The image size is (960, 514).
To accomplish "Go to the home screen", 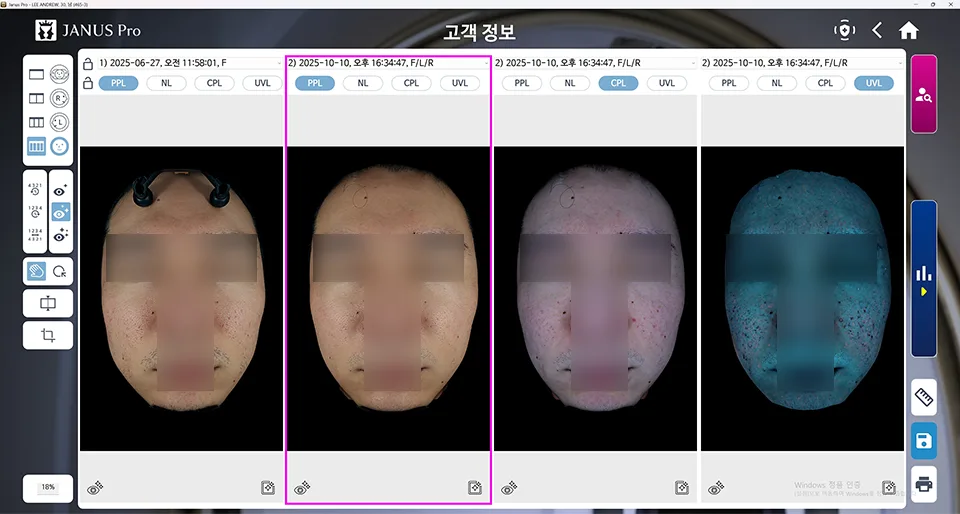I will (x=909, y=30).
